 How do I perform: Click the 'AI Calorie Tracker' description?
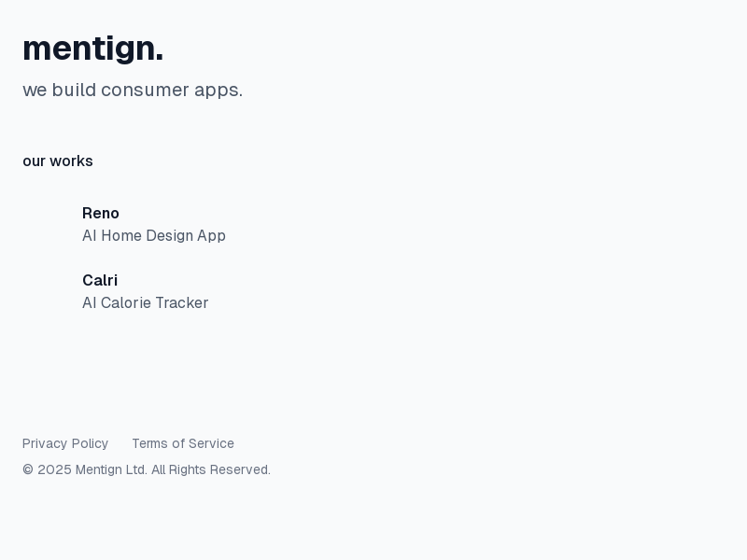coord(146,303)
